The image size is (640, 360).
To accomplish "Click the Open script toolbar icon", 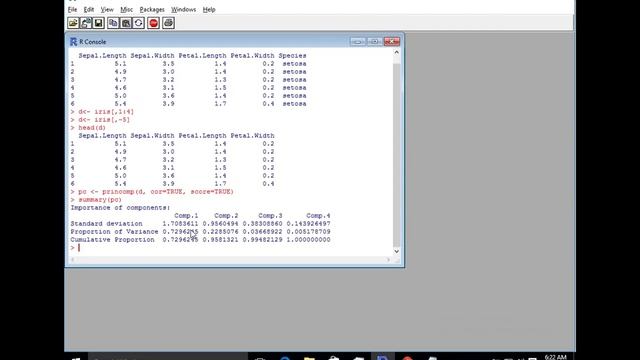I will click(73, 23).
